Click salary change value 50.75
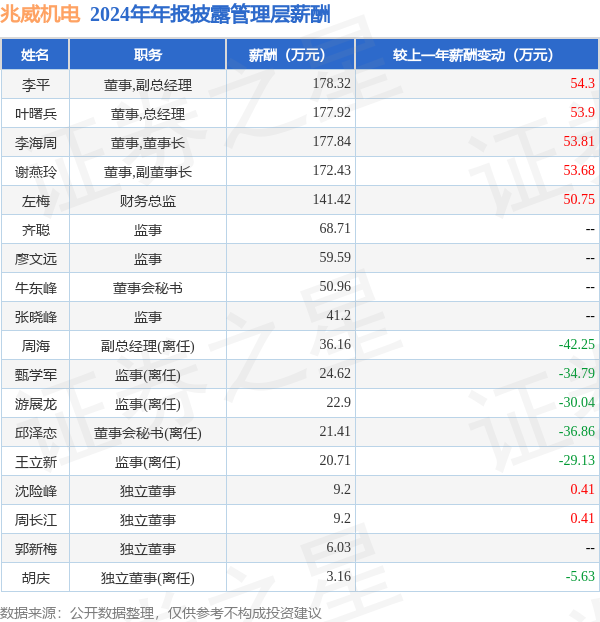The height and width of the screenshot is (622, 600). coord(579,199)
